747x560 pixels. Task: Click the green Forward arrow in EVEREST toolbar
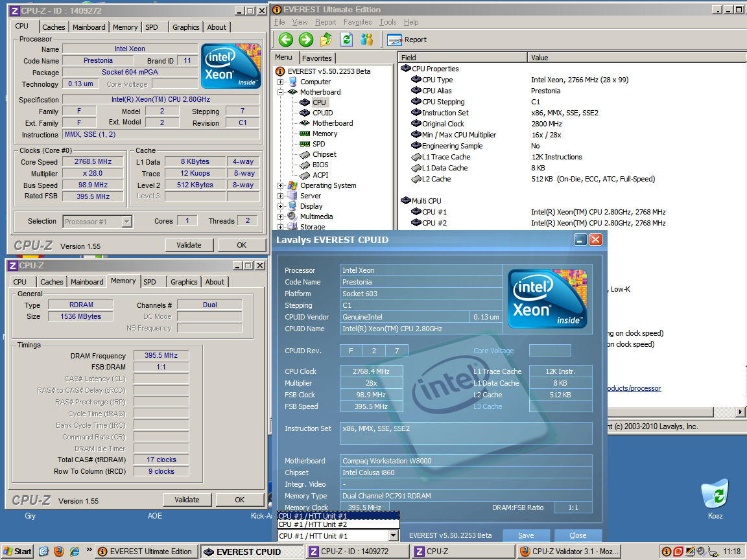point(306,40)
